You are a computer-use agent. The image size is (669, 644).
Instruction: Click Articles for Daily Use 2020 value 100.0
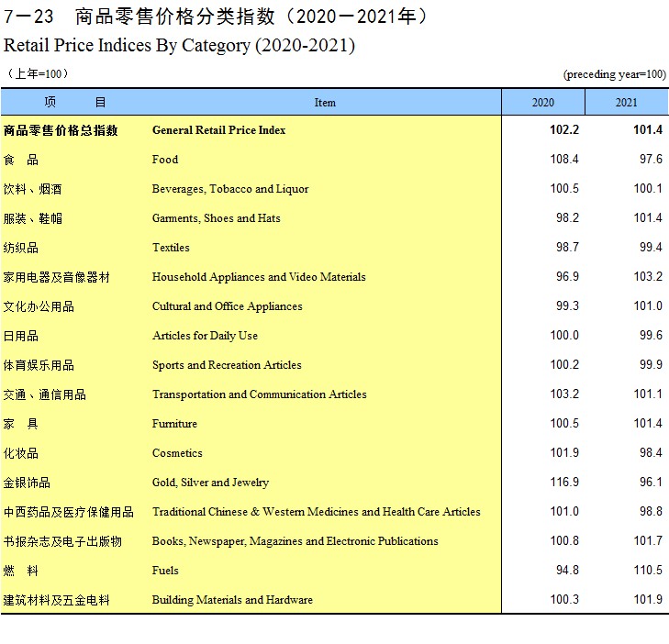pos(564,336)
